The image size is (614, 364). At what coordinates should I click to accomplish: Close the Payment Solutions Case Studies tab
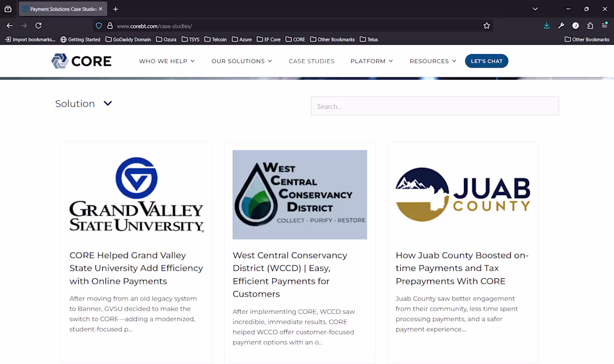[100, 8]
